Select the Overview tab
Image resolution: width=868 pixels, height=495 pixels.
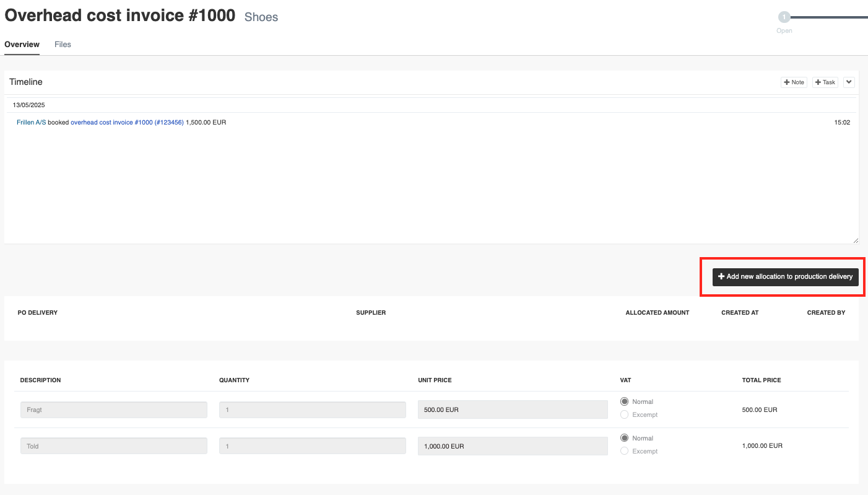pos(22,45)
